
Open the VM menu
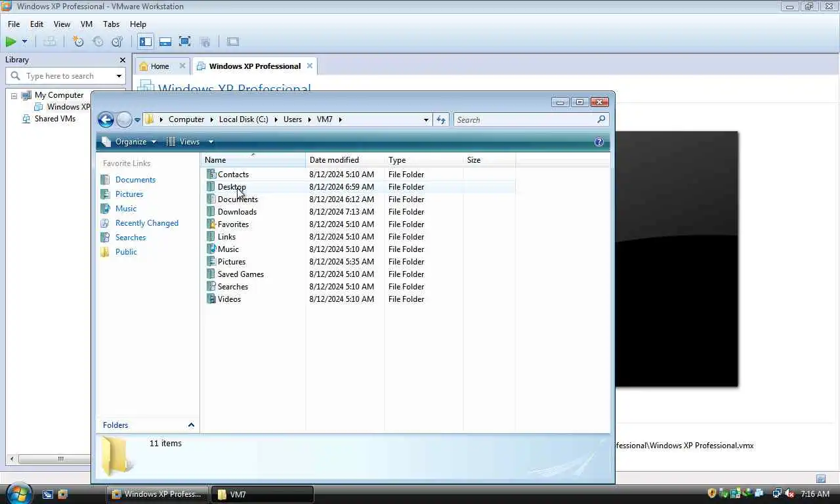[87, 24]
